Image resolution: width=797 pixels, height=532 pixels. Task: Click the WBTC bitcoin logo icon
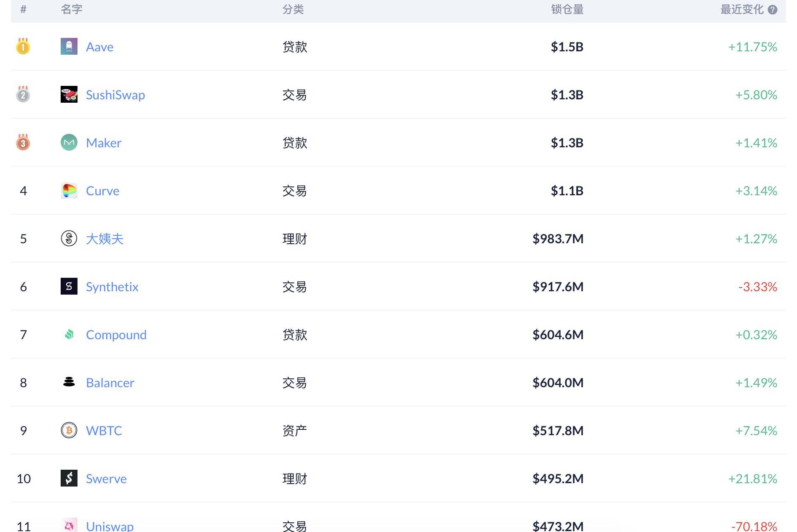pyautogui.click(x=69, y=431)
